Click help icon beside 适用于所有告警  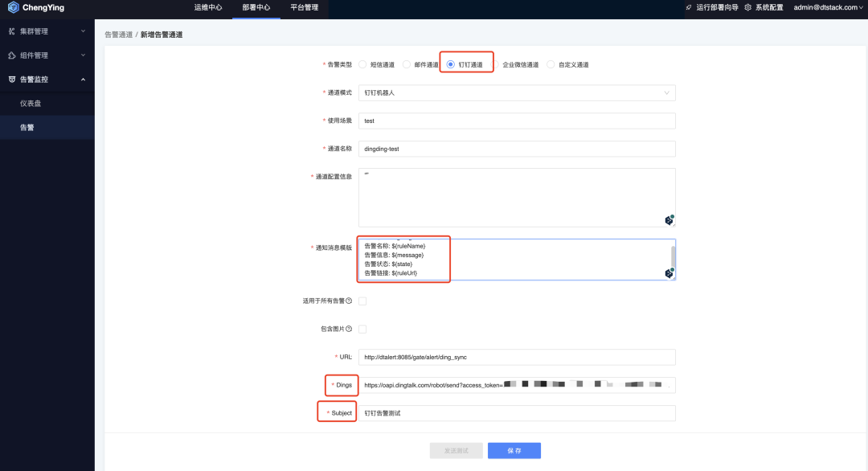349,301
